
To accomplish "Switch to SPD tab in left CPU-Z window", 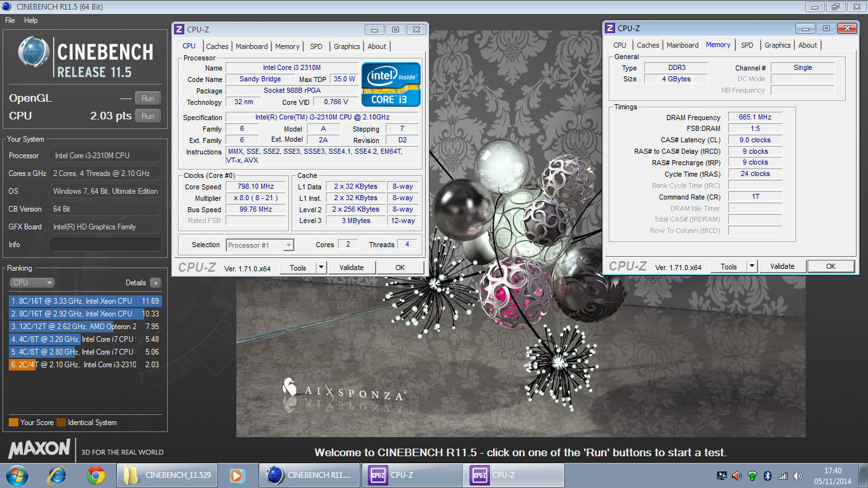I will 316,46.
